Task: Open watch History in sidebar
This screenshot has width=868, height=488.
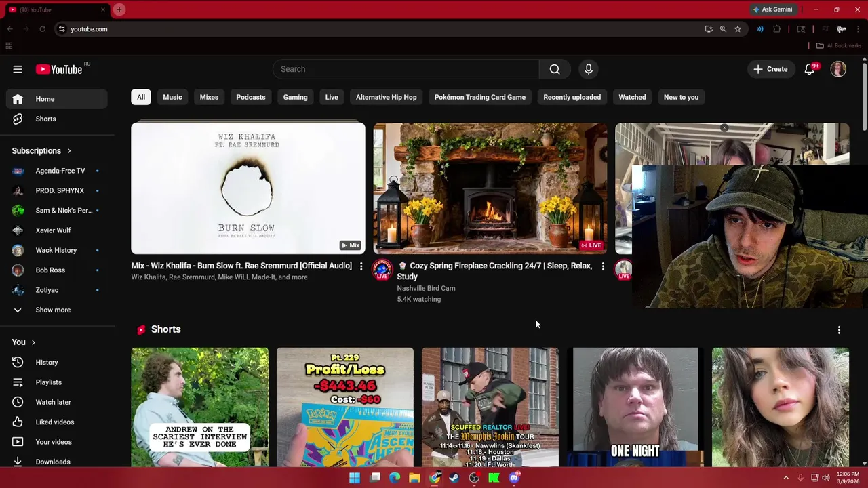Action: (57, 363)
